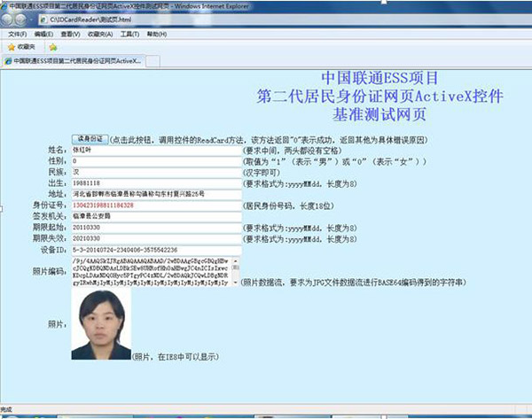Open the 收藏夹(A) menu
The image size is (532, 419).
click(x=100, y=33)
